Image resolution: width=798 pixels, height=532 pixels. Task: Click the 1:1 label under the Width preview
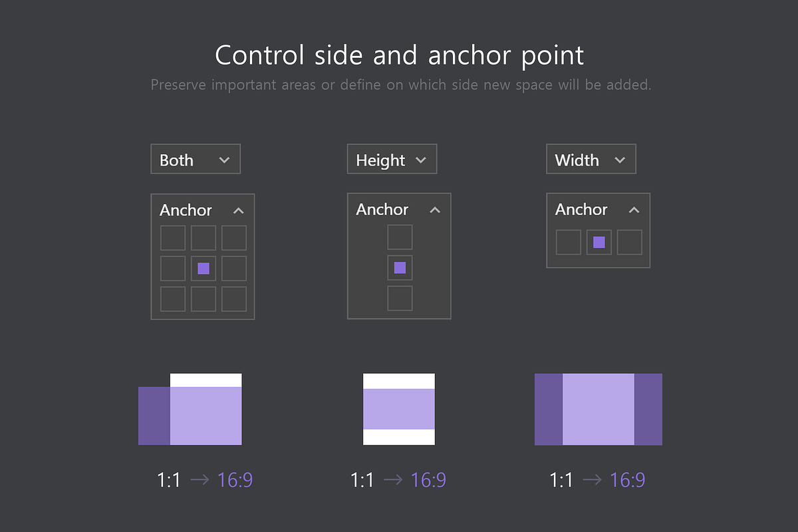(562, 479)
